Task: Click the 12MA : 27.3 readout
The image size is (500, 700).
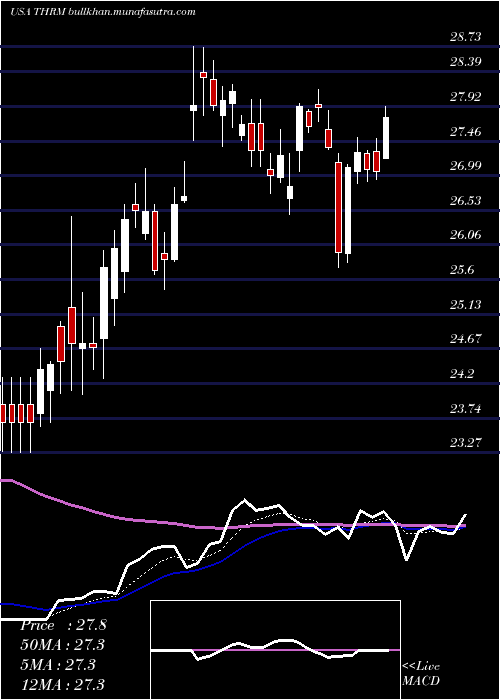Action: click(63, 684)
